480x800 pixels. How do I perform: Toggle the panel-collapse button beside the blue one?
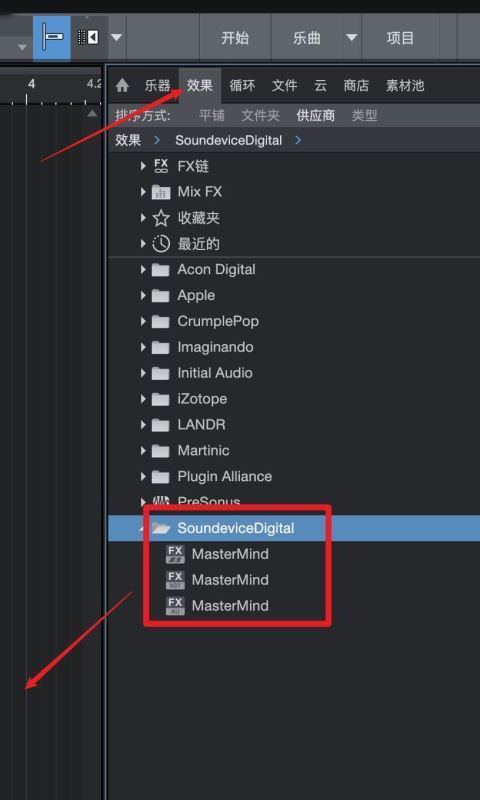pos(88,37)
